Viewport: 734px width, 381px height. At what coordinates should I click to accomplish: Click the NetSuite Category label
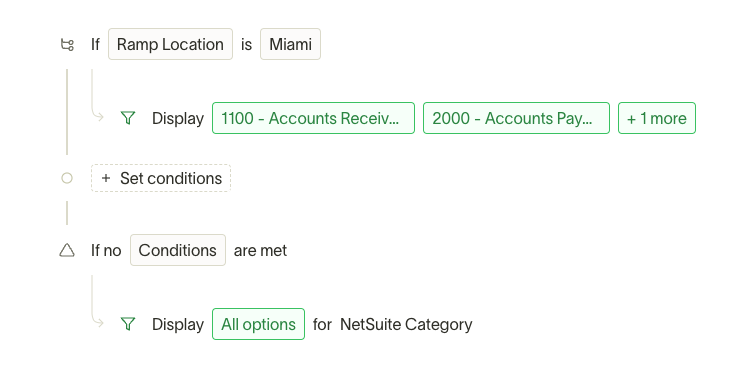click(406, 324)
